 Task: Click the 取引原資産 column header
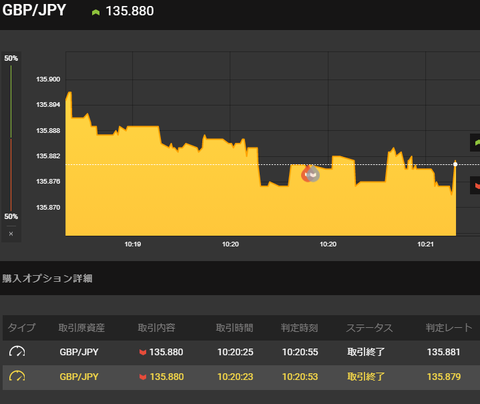[81, 328]
